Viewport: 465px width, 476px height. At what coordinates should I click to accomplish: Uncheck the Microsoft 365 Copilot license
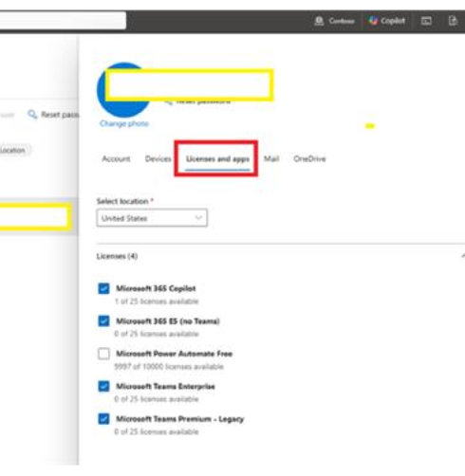tap(103, 288)
